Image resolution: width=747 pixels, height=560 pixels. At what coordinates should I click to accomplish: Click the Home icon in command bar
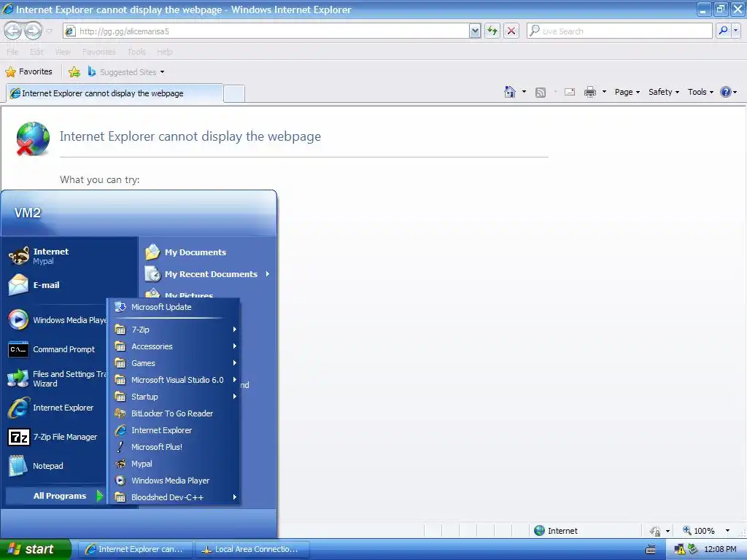click(510, 92)
